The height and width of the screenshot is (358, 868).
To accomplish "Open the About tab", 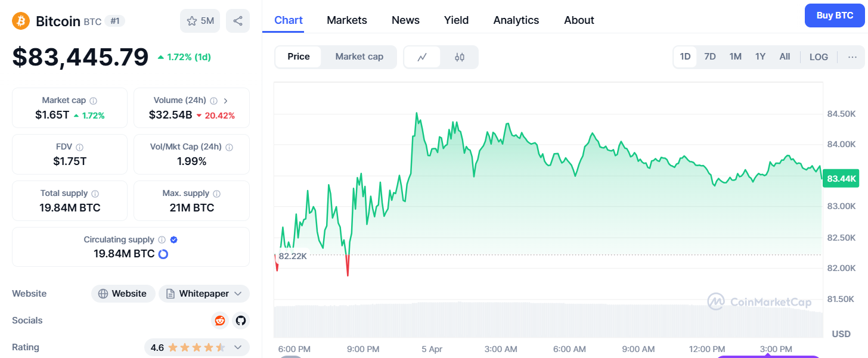I will [x=579, y=20].
